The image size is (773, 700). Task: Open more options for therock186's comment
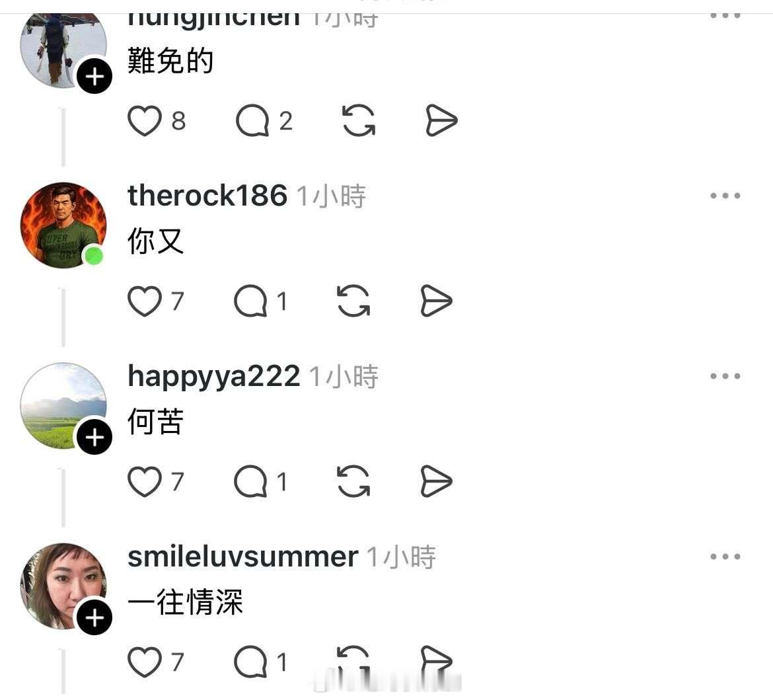pyautogui.click(x=725, y=196)
